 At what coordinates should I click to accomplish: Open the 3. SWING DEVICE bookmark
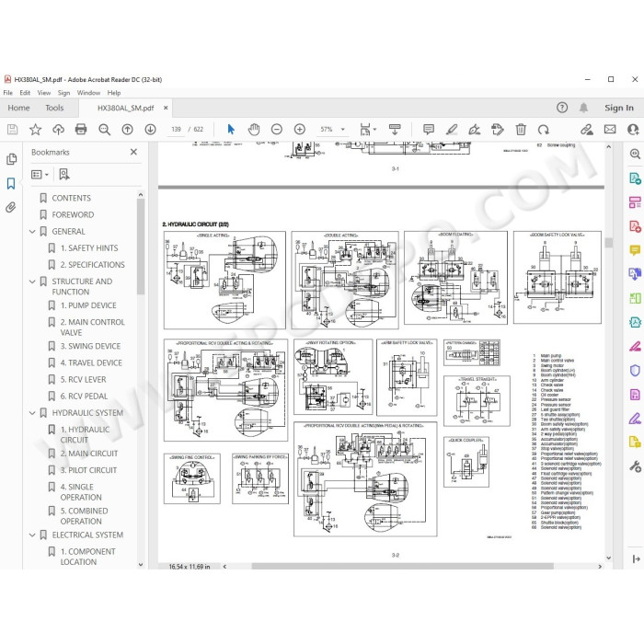tap(90, 346)
